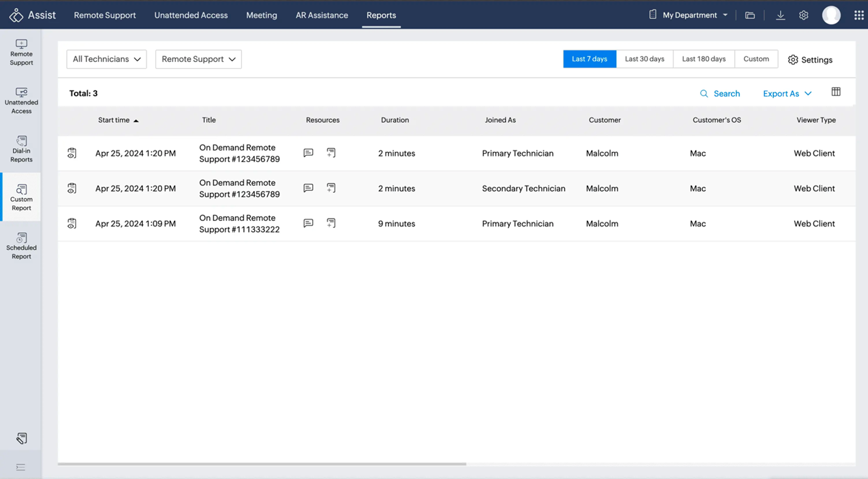Click the column chooser grid icon

click(x=835, y=92)
